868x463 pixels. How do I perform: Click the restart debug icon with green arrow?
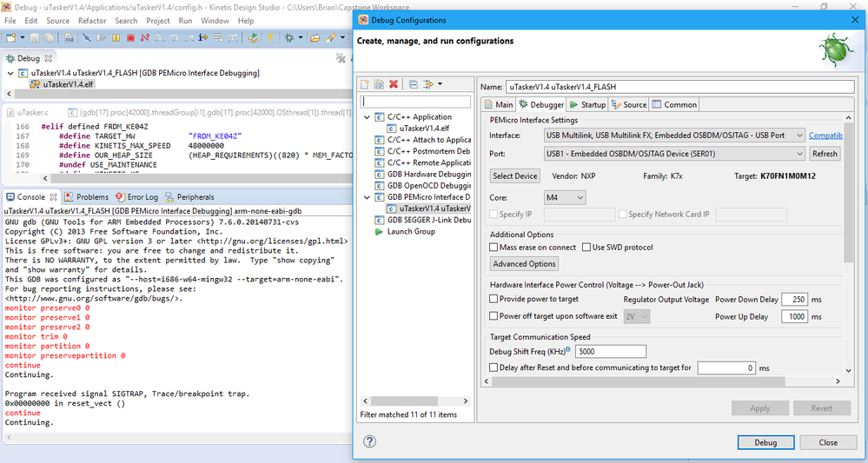pos(253,37)
